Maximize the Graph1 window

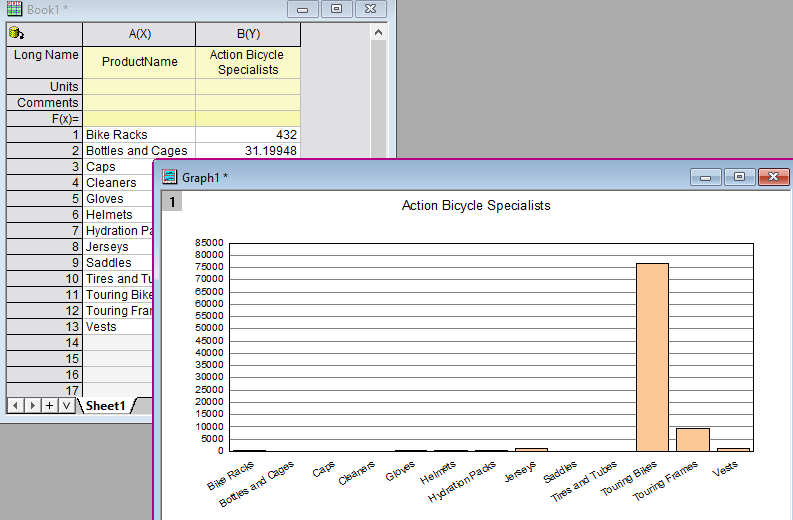(x=739, y=177)
